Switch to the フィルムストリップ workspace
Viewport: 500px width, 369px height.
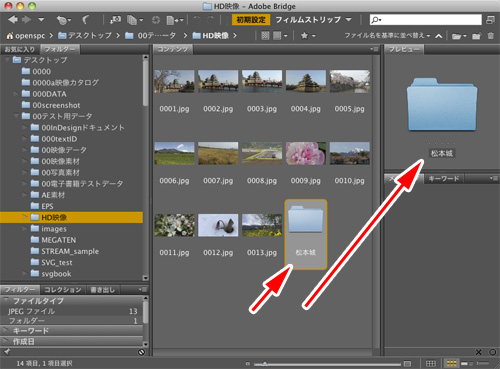click(308, 20)
